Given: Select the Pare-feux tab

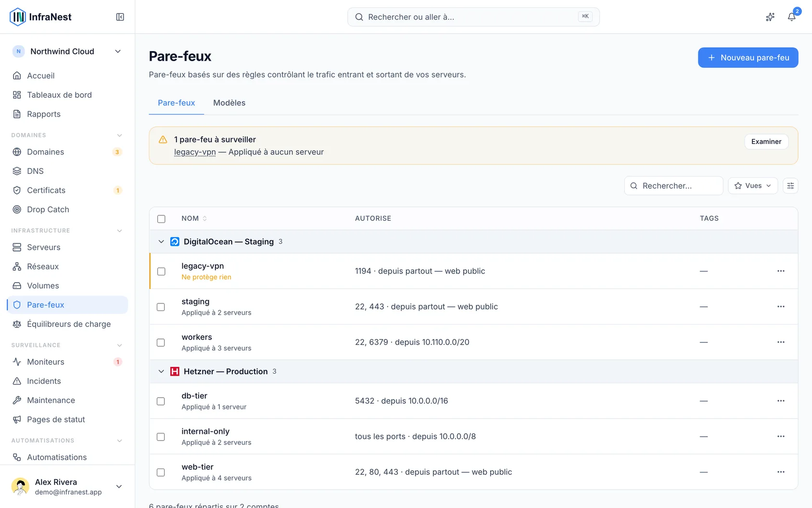Looking at the screenshot, I should pyautogui.click(x=177, y=103).
